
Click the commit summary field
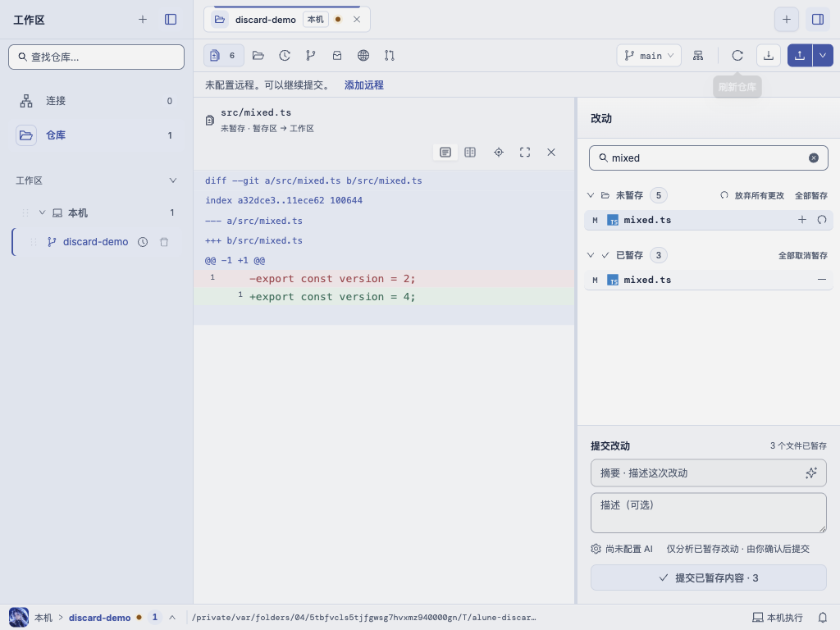(x=708, y=473)
